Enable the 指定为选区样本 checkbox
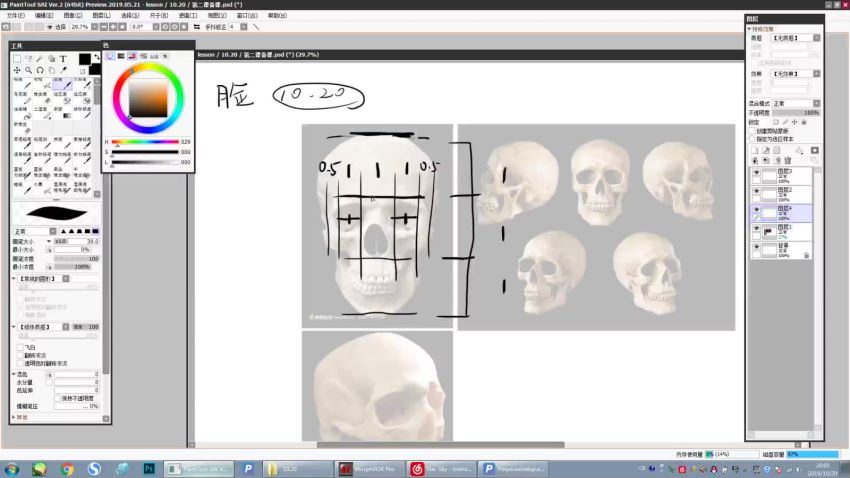The image size is (850, 478). (752, 139)
